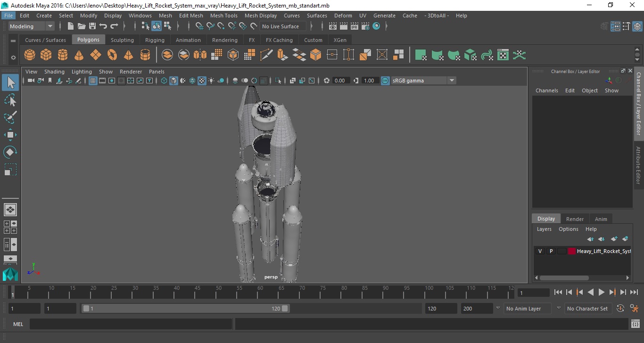Click the No Live Surface button
This screenshot has width=644, height=343.
(x=281, y=26)
